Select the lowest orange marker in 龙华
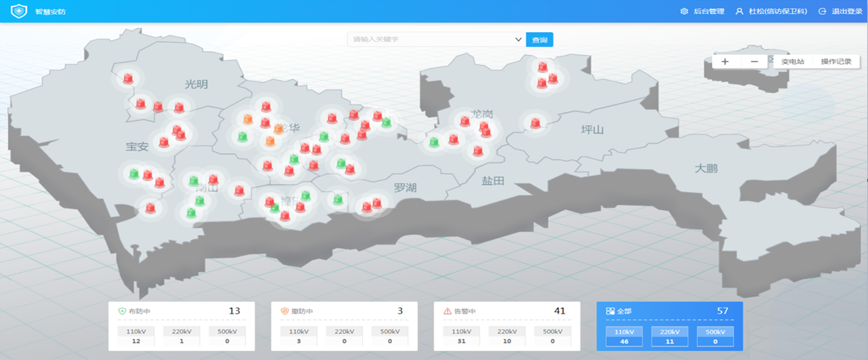Image resolution: width=868 pixels, height=360 pixels. [x=270, y=141]
